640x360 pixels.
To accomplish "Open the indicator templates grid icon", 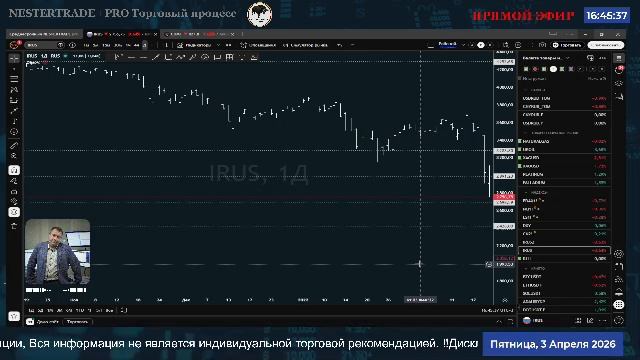I will click(229, 45).
